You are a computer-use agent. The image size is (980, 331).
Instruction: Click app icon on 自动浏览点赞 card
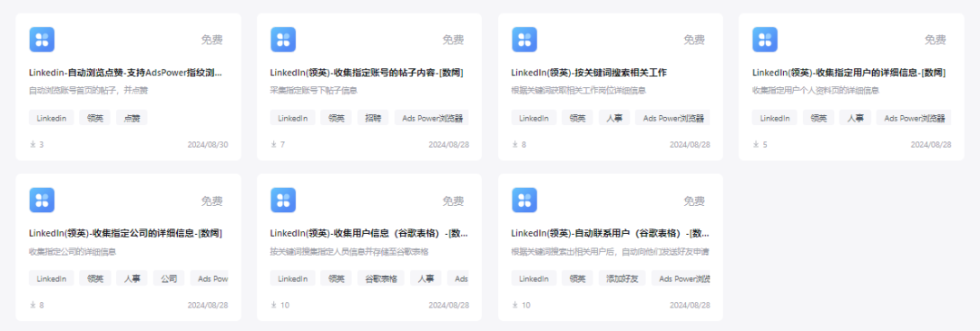tap(42, 39)
